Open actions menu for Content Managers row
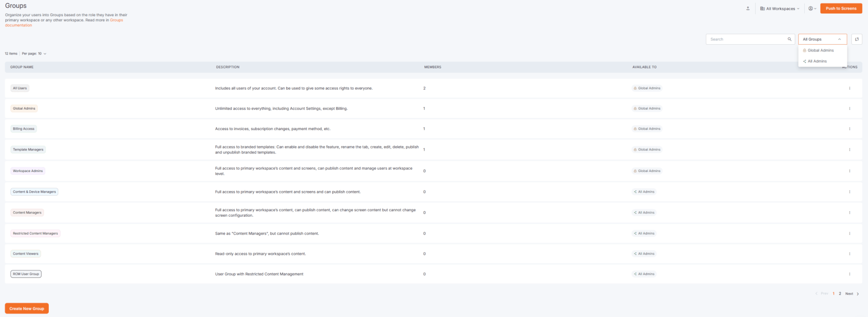The width and height of the screenshot is (868, 317). tap(849, 212)
